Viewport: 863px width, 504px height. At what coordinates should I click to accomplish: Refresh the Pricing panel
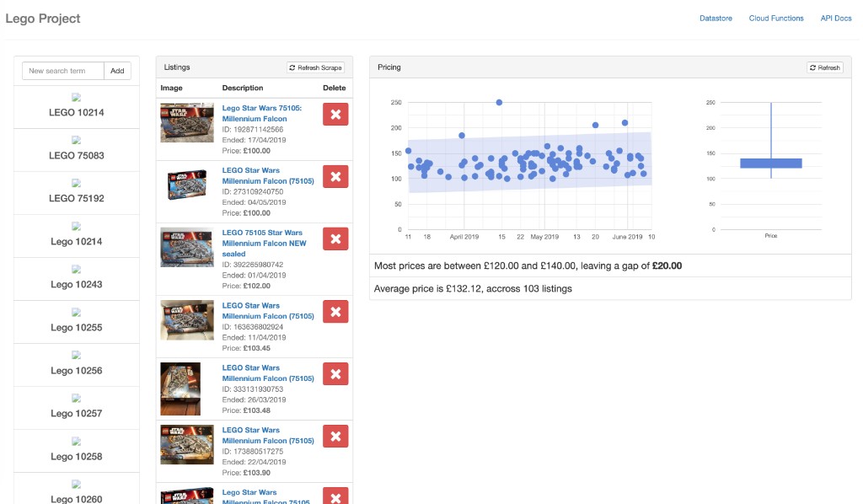pos(824,67)
